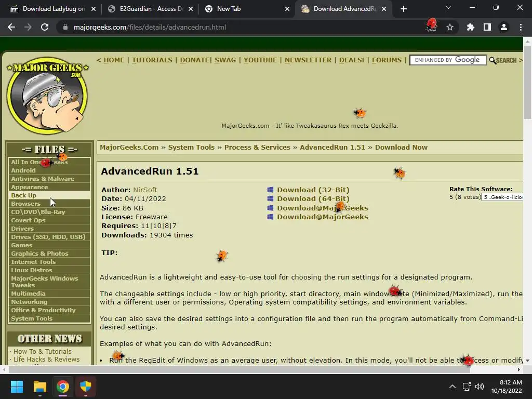This screenshot has height=399, width=532.
Task: Open the Chrome profile icon
Action: [x=504, y=27]
